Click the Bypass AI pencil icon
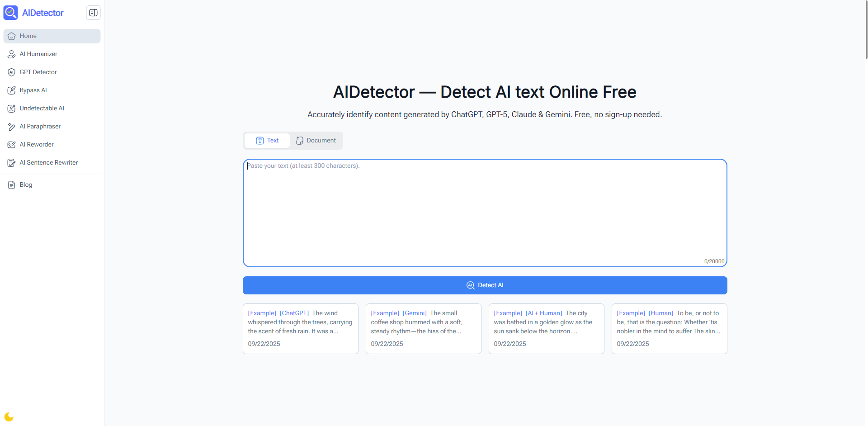The height and width of the screenshot is (426, 868). click(12, 90)
